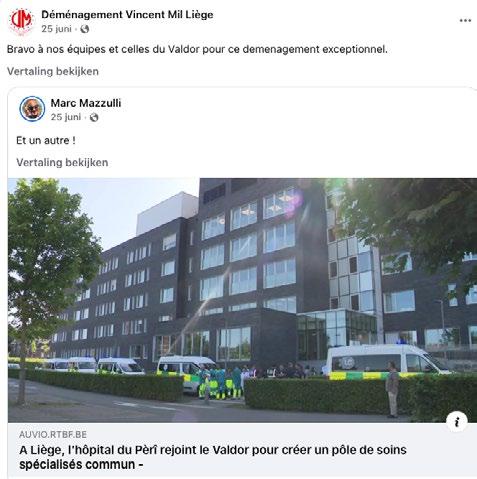Open Marc Mazzulli profile name link

tap(86, 103)
